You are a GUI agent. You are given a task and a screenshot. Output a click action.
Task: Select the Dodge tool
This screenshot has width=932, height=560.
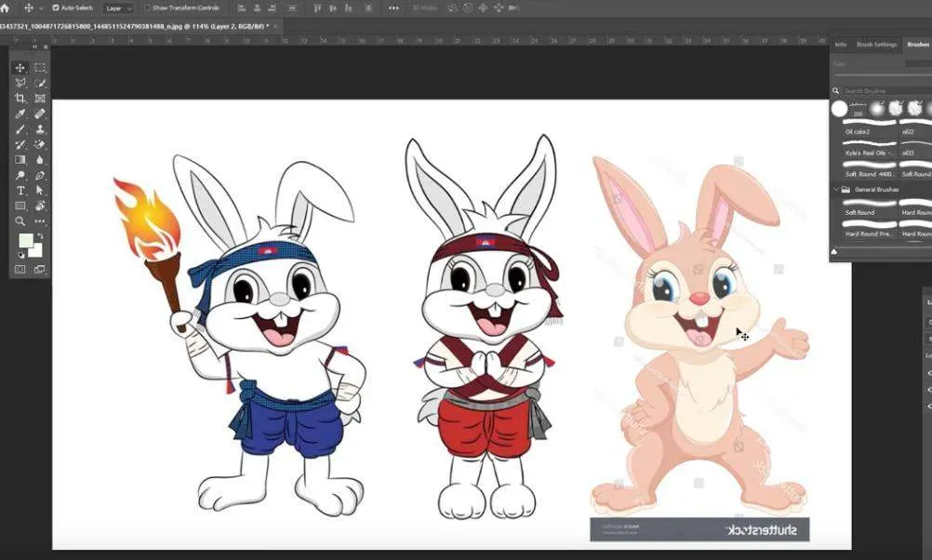coord(20,176)
